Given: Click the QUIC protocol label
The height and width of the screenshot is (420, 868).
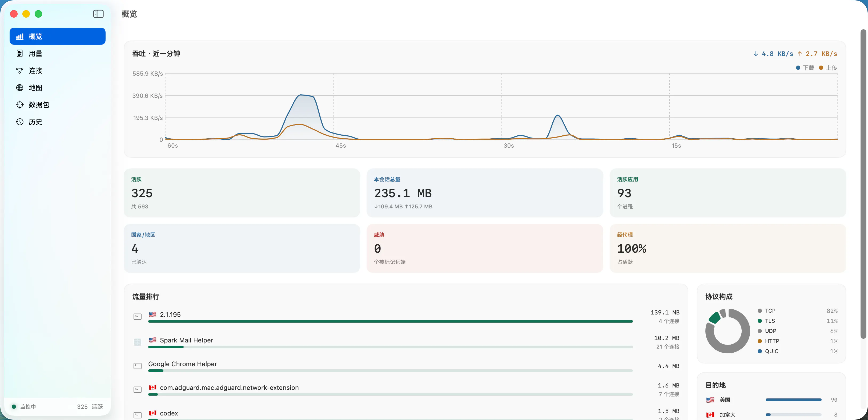Looking at the screenshot, I should click(771, 351).
